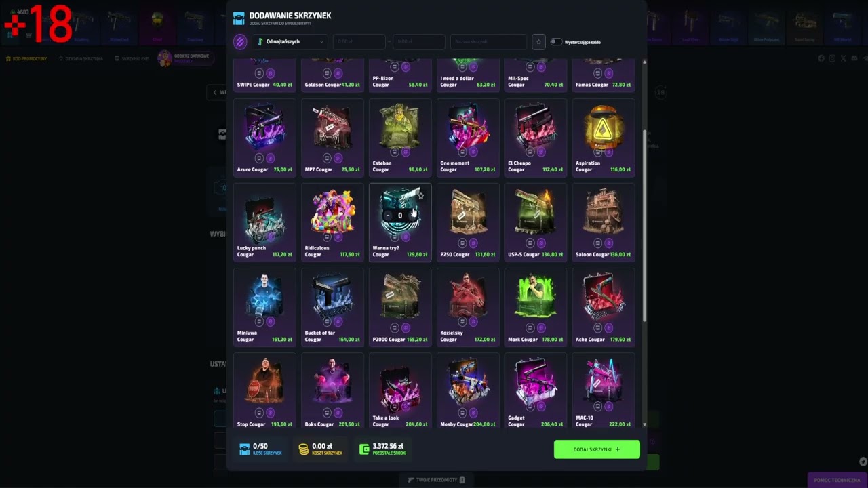The image size is (868, 488).
Task: Click the purple badge on Azure Cougar
Action: [270, 158]
